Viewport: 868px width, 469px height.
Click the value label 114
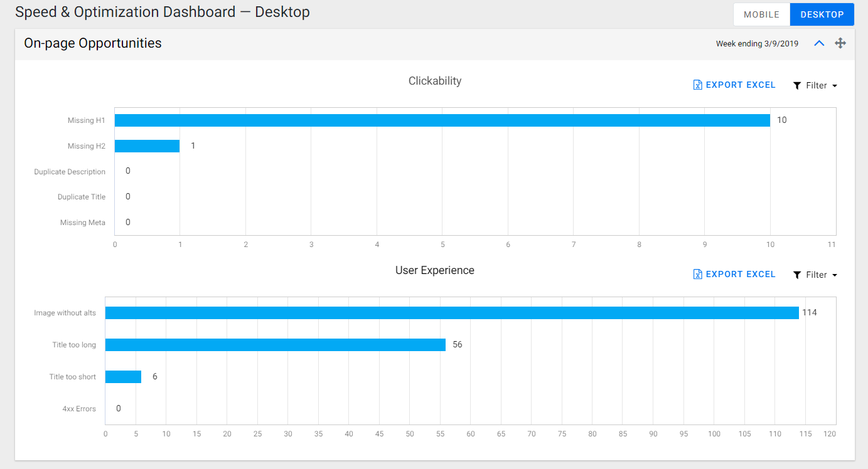(x=810, y=312)
